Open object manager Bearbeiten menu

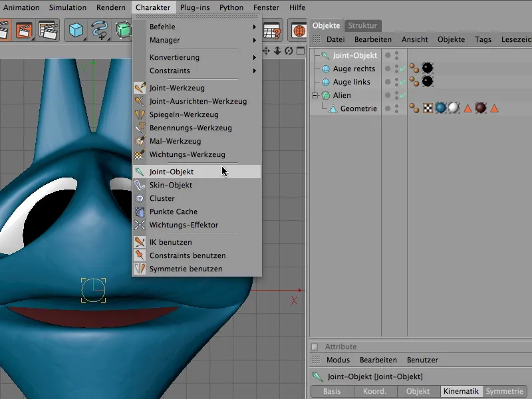click(373, 39)
